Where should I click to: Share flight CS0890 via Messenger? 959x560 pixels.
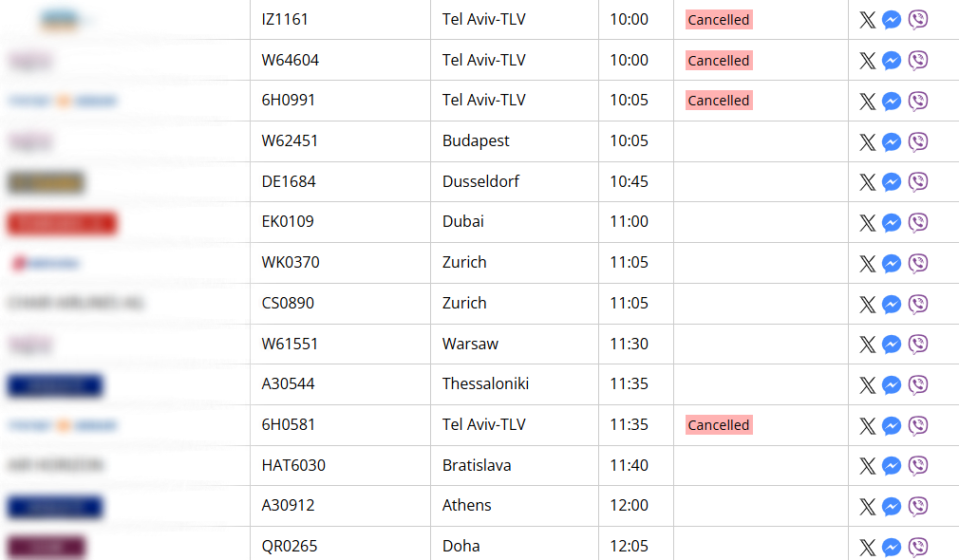(x=892, y=304)
